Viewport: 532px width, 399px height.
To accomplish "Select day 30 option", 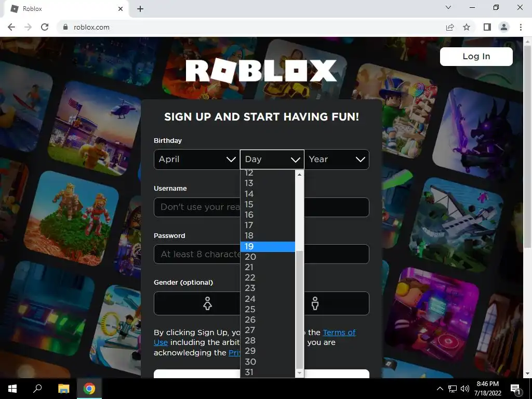I will point(268,362).
